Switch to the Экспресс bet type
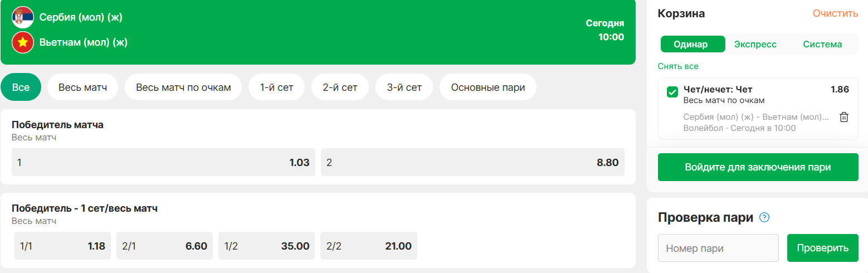The image size is (868, 273). coord(755,45)
